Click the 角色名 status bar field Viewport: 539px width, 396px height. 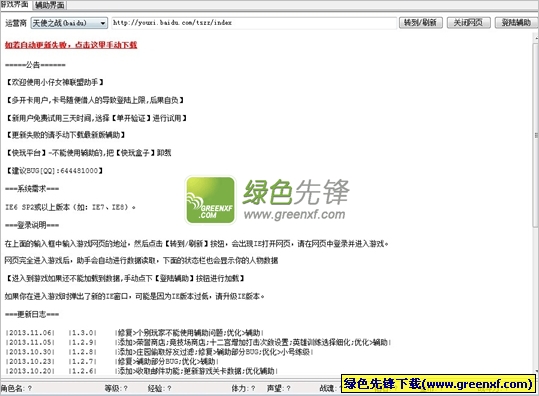click(x=16, y=388)
